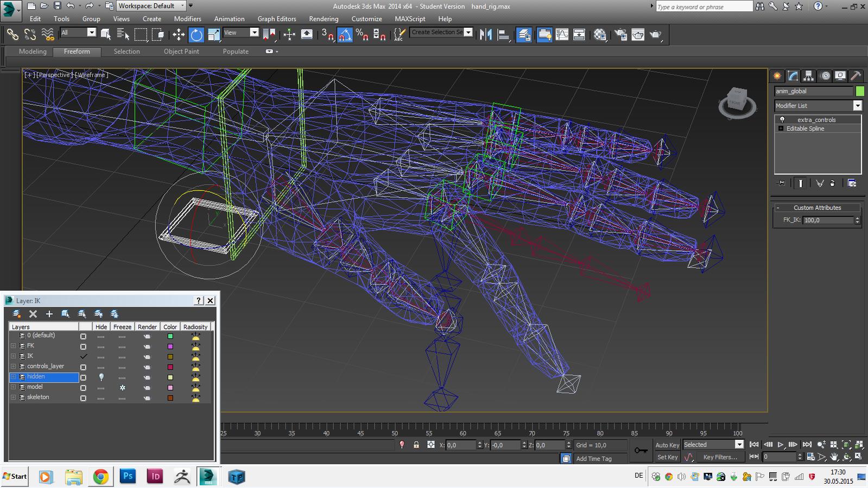Open the Mirror tool
This screenshot has height=488, width=868.
486,35
